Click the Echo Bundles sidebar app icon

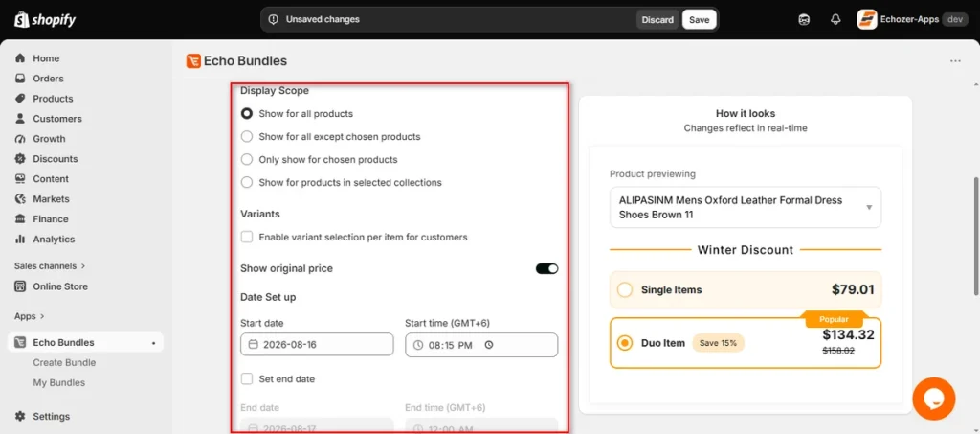(20, 342)
